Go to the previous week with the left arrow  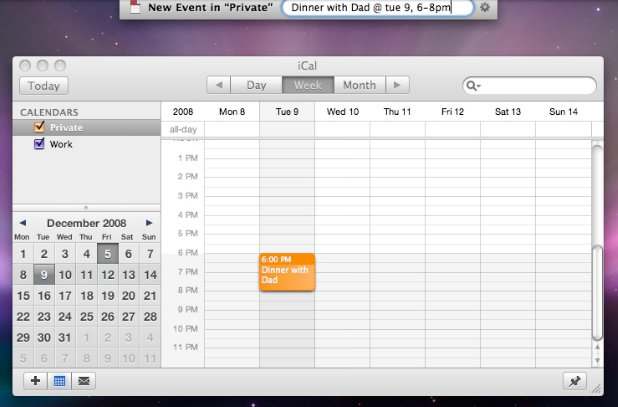(219, 85)
